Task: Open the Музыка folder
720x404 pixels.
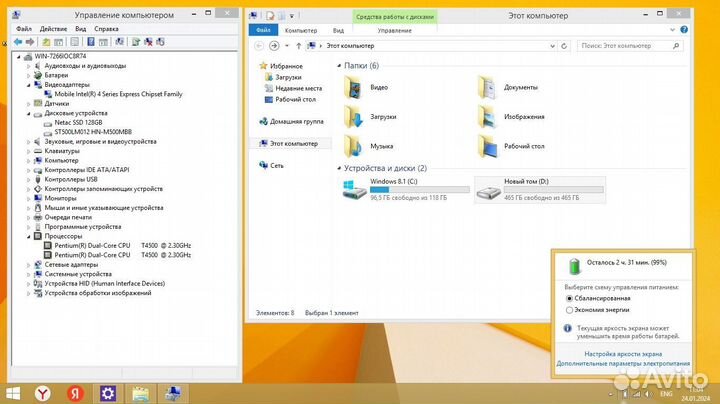Action: click(368, 146)
